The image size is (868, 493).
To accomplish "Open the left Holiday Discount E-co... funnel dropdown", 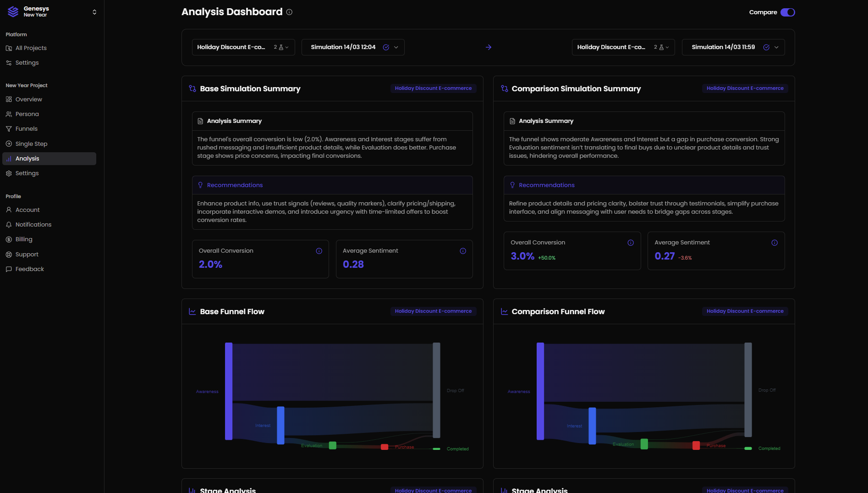I will 243,47.
